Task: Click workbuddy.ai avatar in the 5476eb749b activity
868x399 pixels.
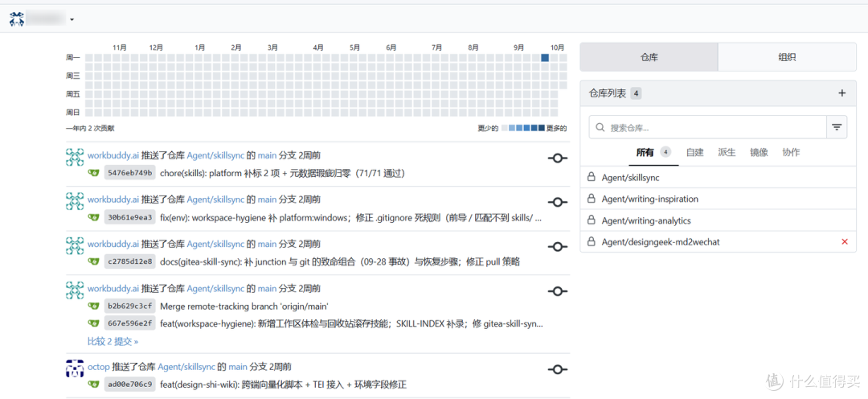Action: pos(75,157)
